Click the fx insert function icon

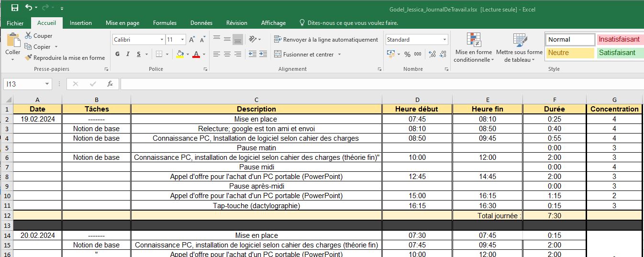pos(110,84)
